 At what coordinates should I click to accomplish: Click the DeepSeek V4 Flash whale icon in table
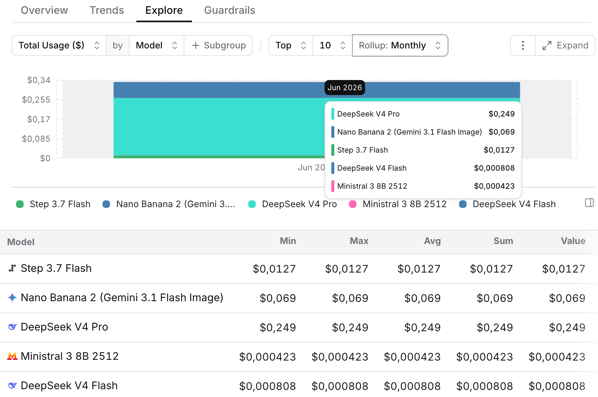click(12, 386)
